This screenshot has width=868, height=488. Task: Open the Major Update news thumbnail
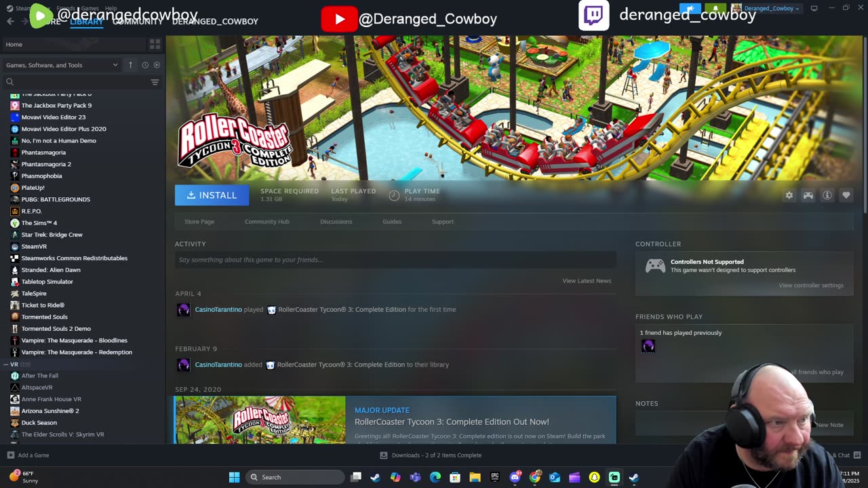point(260,420)
